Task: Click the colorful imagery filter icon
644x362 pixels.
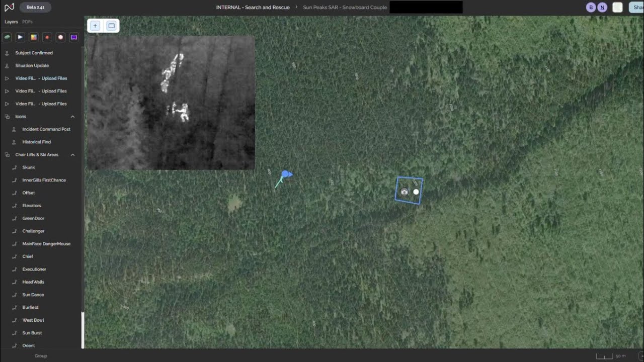Action: (x=34, y=37)
